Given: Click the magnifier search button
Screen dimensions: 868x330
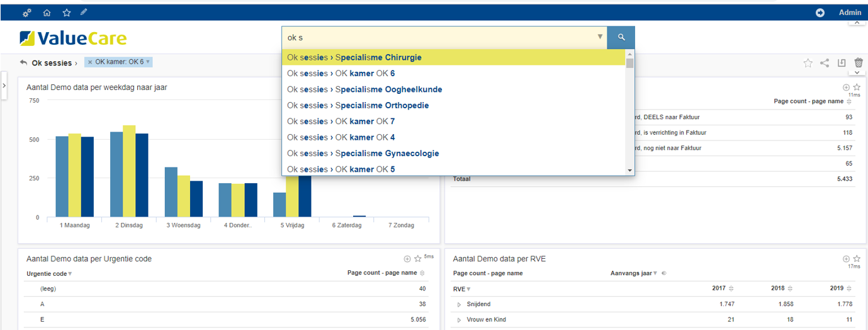Looking at the screenshot, I should pos(621,37).
